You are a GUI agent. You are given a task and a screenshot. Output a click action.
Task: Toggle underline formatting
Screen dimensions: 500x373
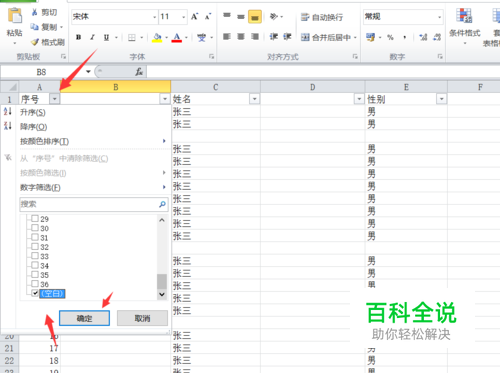pyautogui.click(x=106, y=37)
